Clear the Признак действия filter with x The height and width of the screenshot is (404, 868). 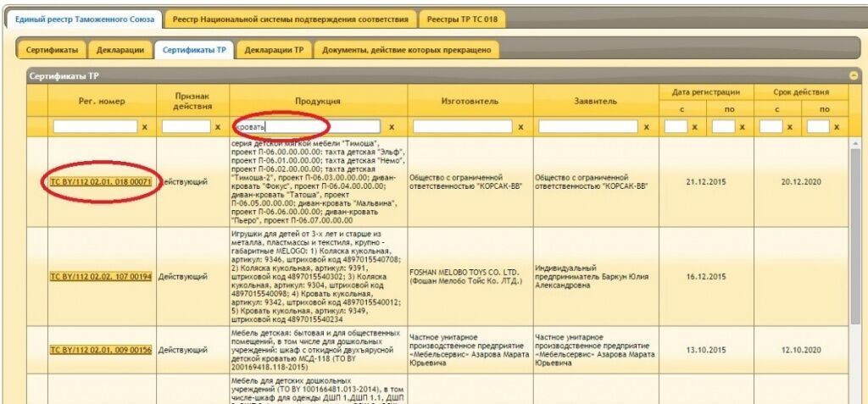point(218,127)
